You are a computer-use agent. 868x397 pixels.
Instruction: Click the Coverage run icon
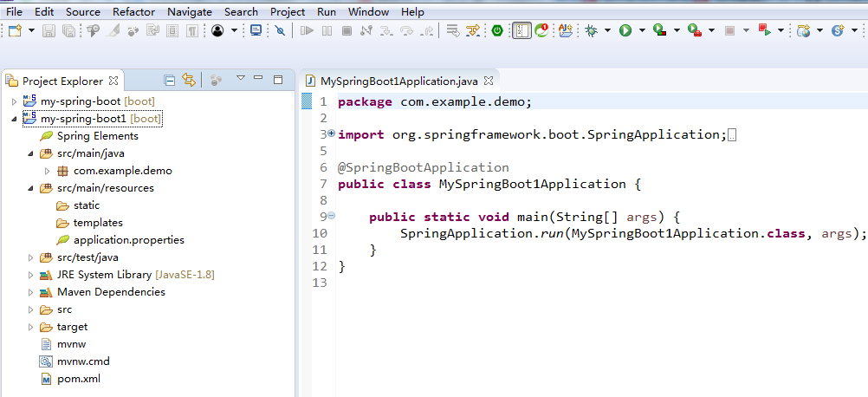tap(659, 31)
